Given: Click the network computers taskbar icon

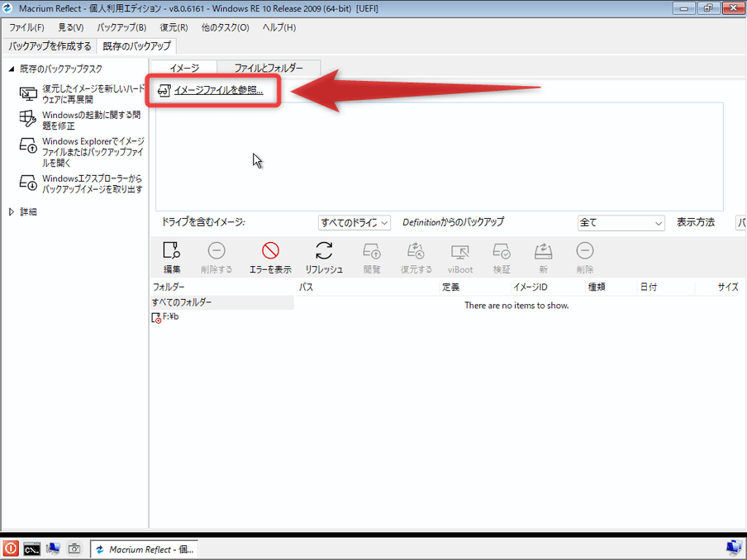Looking at the screenshot, I should [53, 549].
